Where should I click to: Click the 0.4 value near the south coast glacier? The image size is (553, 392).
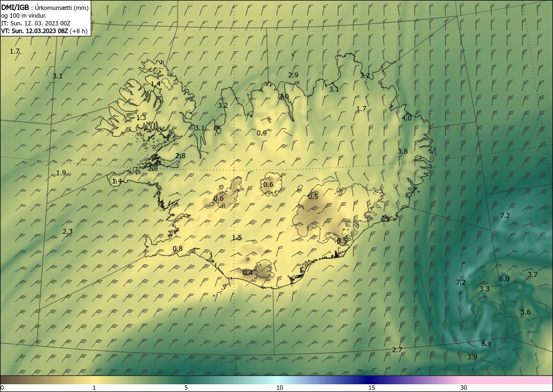point(248,273)
